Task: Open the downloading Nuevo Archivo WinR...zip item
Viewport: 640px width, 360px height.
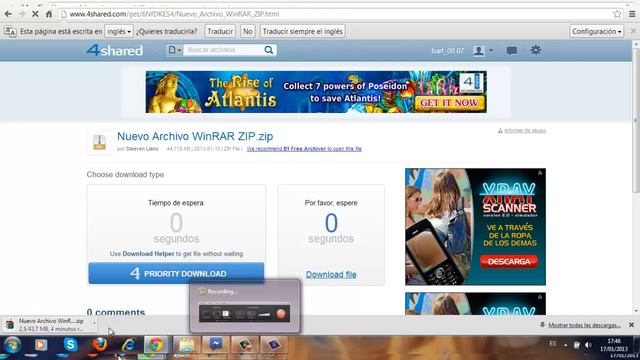Action: pyautogui.click(x=49, y=325)
